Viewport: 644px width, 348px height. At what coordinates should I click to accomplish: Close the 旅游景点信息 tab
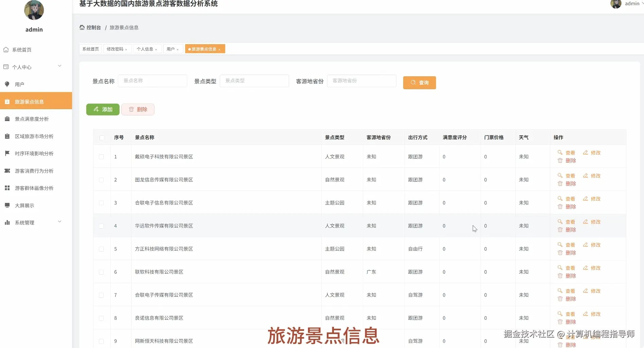219,50
